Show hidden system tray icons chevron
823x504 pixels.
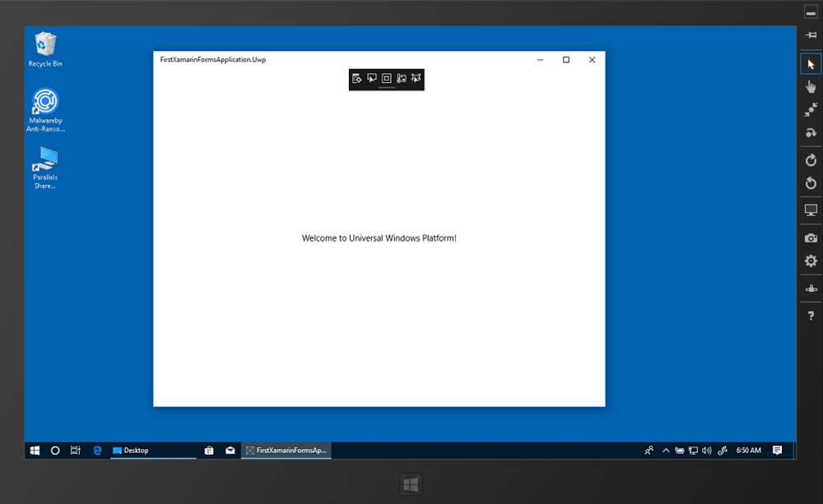(666, 451)
